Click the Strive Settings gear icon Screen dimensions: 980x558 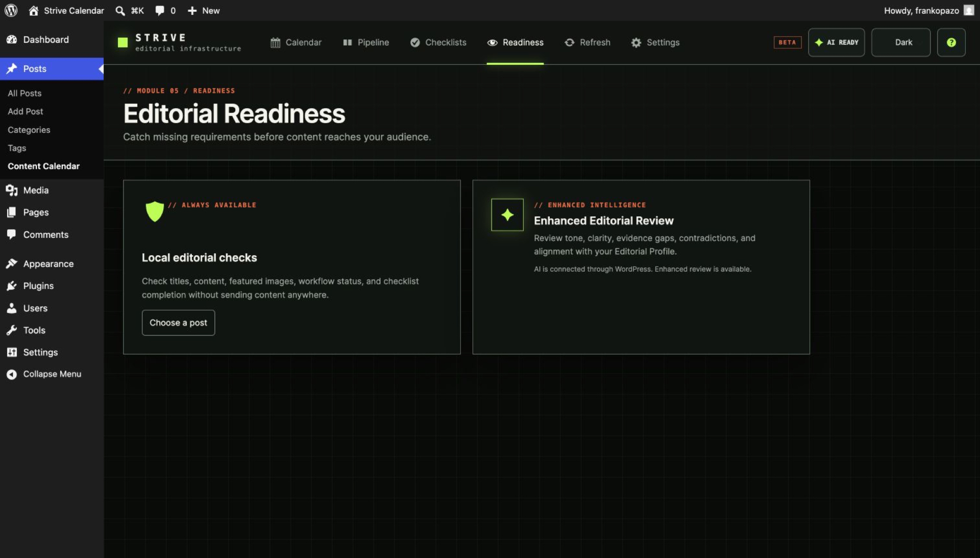click(x=636, y=42)
